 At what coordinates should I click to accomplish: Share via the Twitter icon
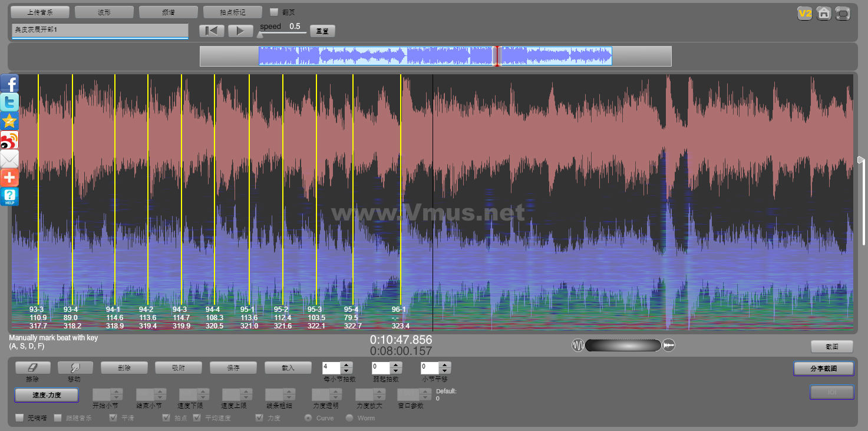pos(9,103)
